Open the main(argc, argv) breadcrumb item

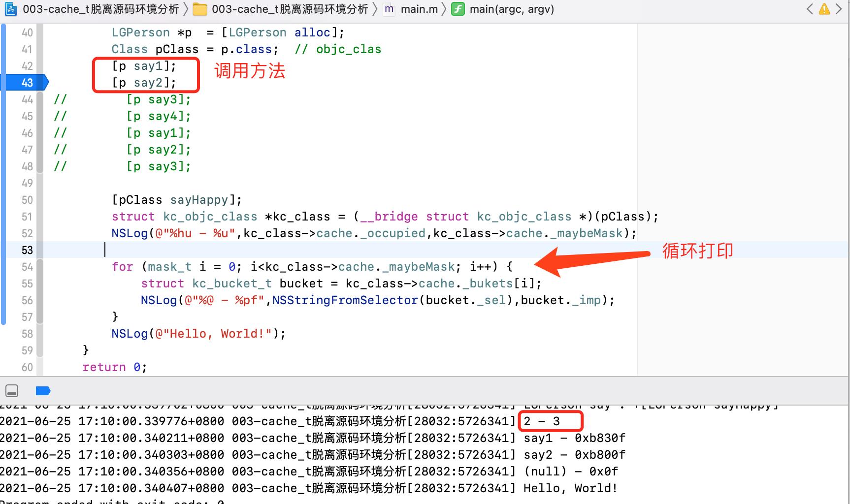tap(512, 9)
